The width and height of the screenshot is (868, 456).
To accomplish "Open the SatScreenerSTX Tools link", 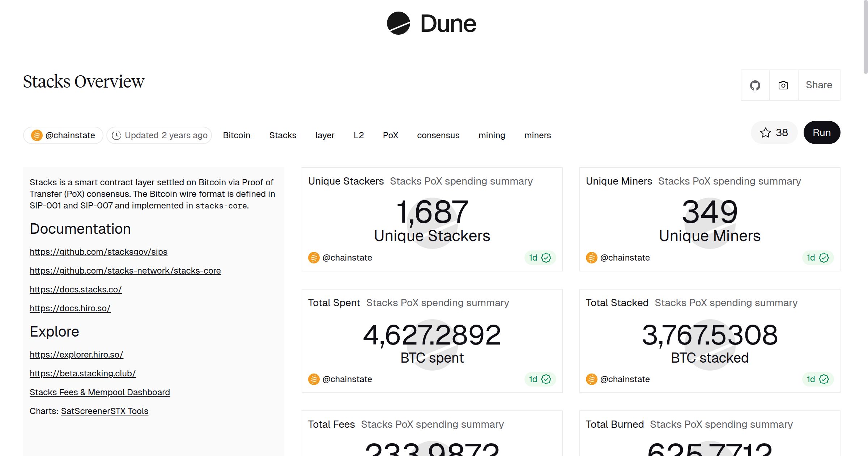I will point(105,411).
